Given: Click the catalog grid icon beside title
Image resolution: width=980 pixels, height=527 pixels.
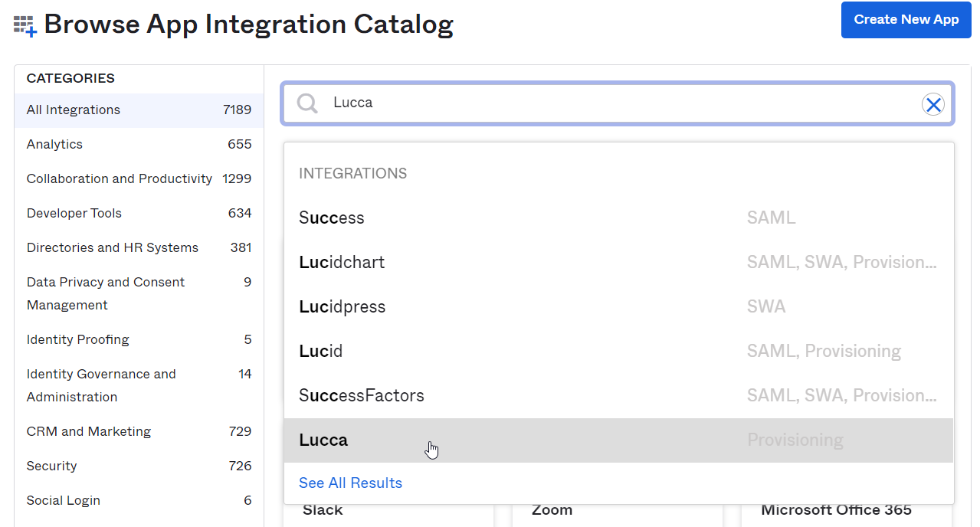Looking at the screenshot, I should pyautogui.click(x=25, y=27).
